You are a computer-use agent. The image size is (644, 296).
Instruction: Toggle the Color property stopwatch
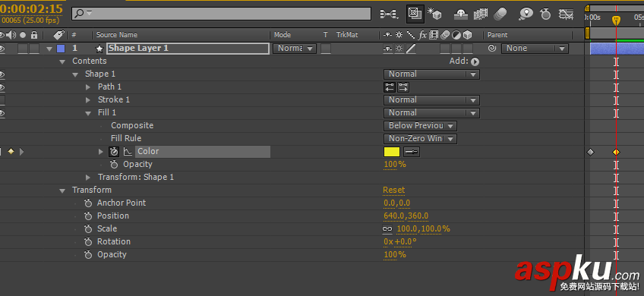pyautogui.click(x=114, y=152)
